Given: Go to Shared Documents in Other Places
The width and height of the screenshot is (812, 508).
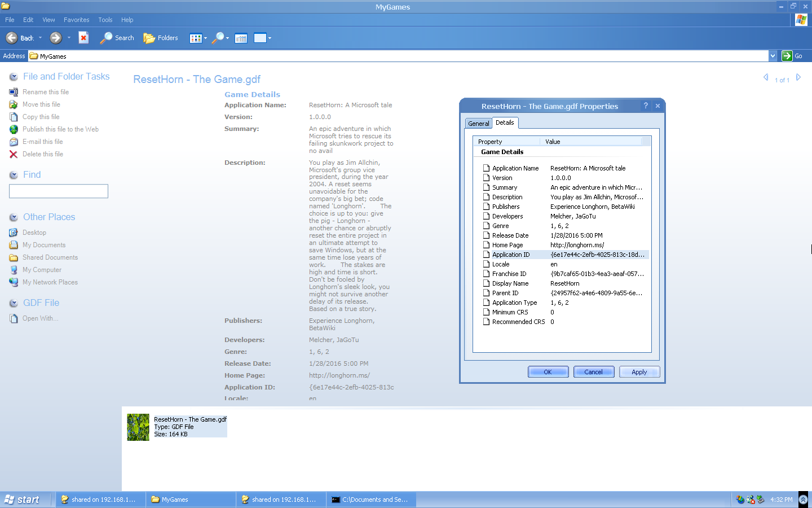Looking at the screenshot, I should click(x=50, y=257).
